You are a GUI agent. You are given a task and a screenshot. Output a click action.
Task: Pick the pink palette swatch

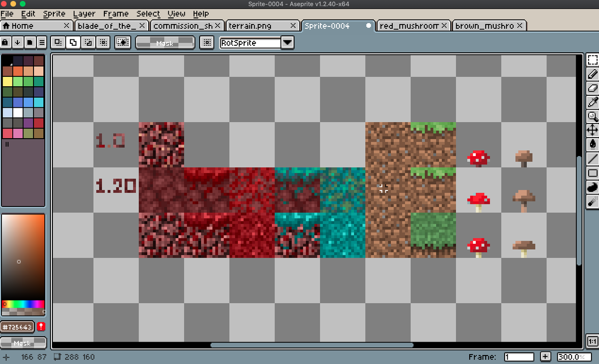(18, 134)
